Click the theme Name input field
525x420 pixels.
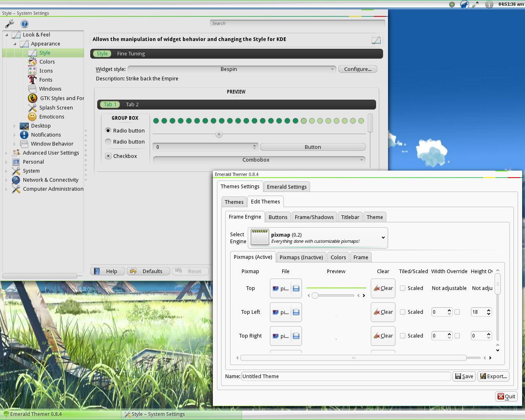coord(346,376)
